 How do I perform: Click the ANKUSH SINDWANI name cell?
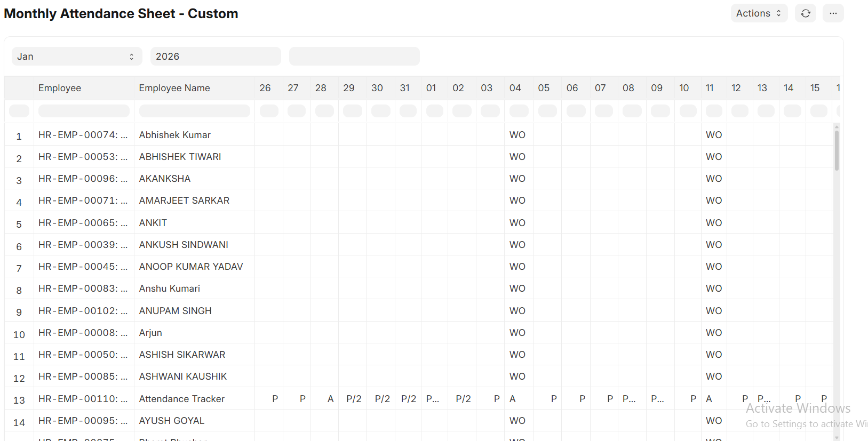[x=184, y=245]
